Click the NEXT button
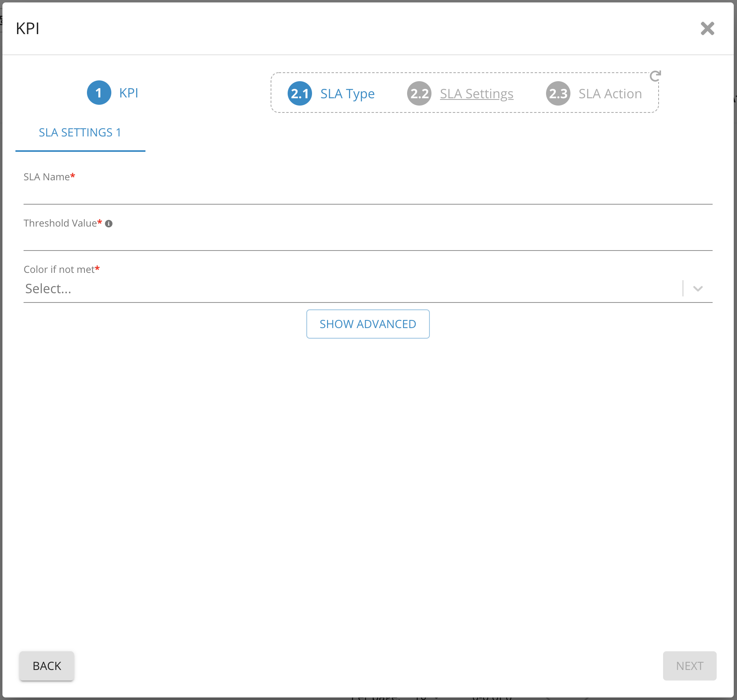The height and width of the screenshot is (700, 737). click(x=689, y=666)
